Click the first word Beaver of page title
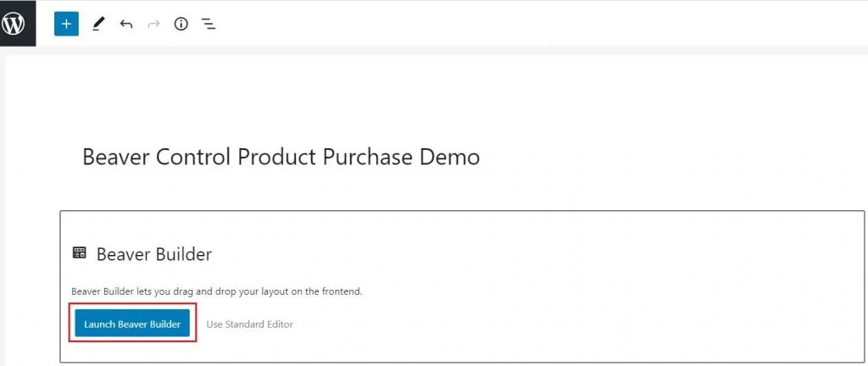Viewport: 868px width, 366px height. (x=115, y=157)
